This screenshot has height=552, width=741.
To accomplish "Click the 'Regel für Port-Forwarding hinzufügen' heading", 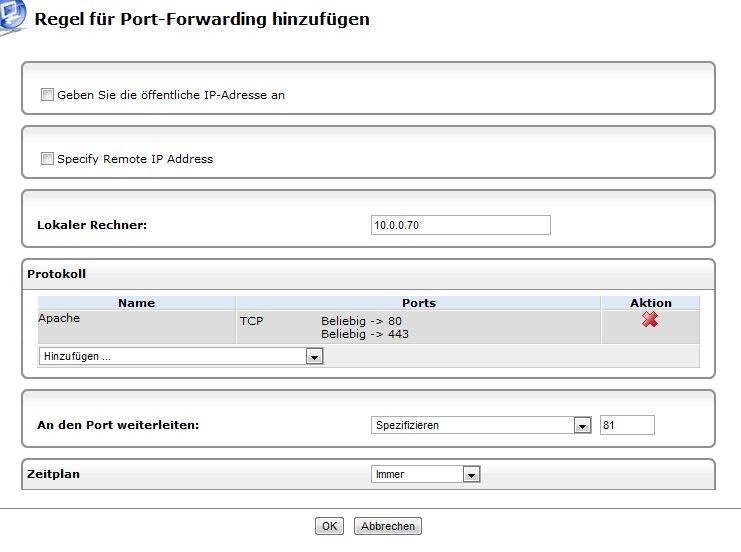I will point(202,19).
